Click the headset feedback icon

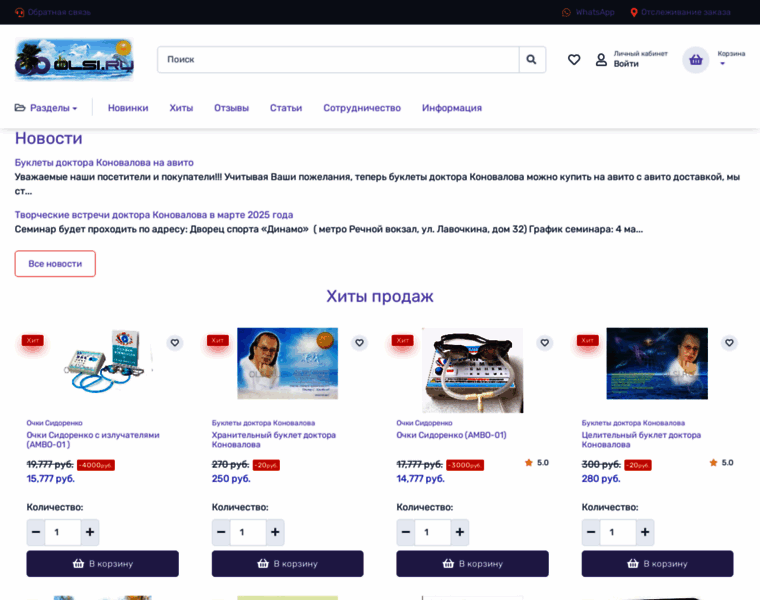pos(19,12)
